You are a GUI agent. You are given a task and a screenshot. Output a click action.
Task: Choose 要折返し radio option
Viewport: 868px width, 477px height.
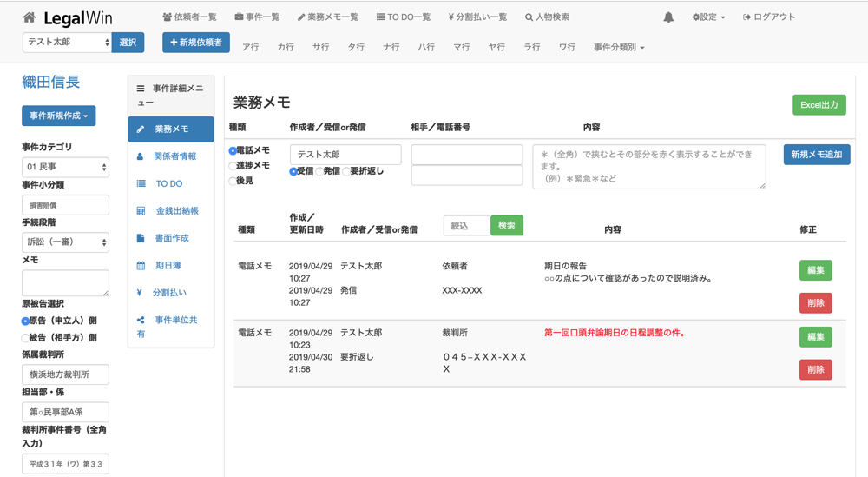(346, 172)
